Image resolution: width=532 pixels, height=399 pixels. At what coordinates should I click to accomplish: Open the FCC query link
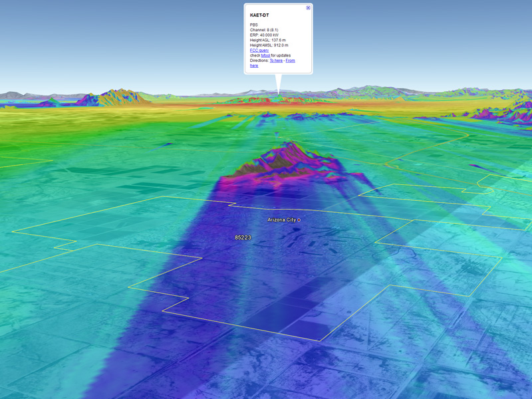pos(259,50)
